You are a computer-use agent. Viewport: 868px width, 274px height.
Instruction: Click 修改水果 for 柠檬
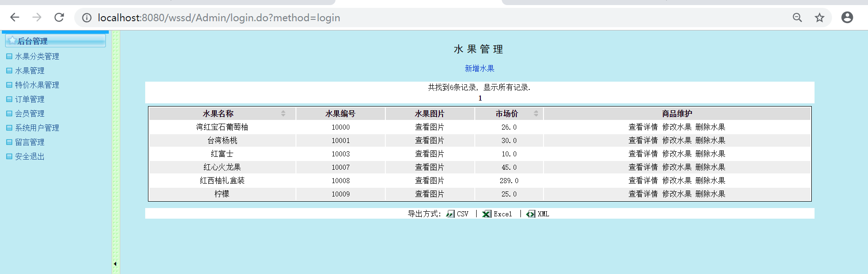[x=677, y=194]
